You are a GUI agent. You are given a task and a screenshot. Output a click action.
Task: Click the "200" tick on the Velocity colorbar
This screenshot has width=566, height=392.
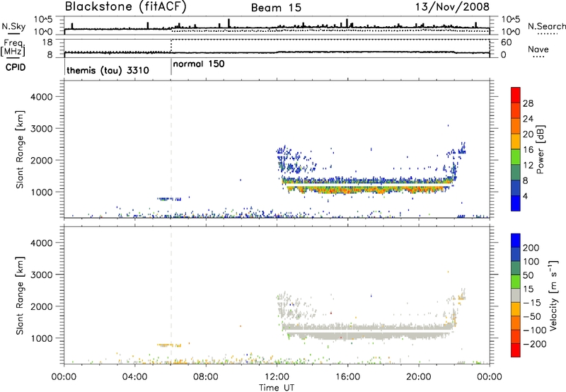point(531,248)
